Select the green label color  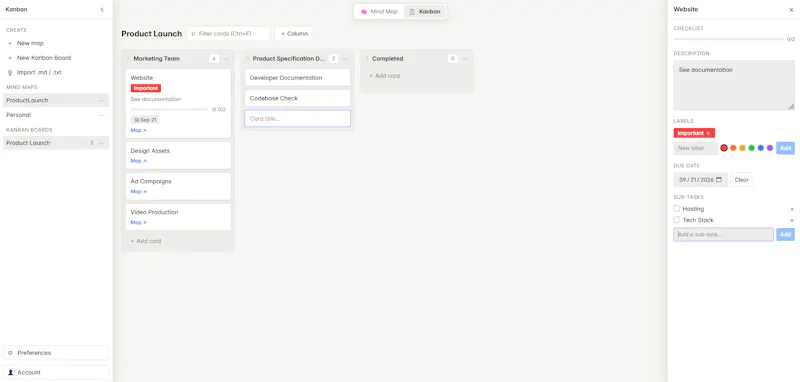(x=752, y=148)
